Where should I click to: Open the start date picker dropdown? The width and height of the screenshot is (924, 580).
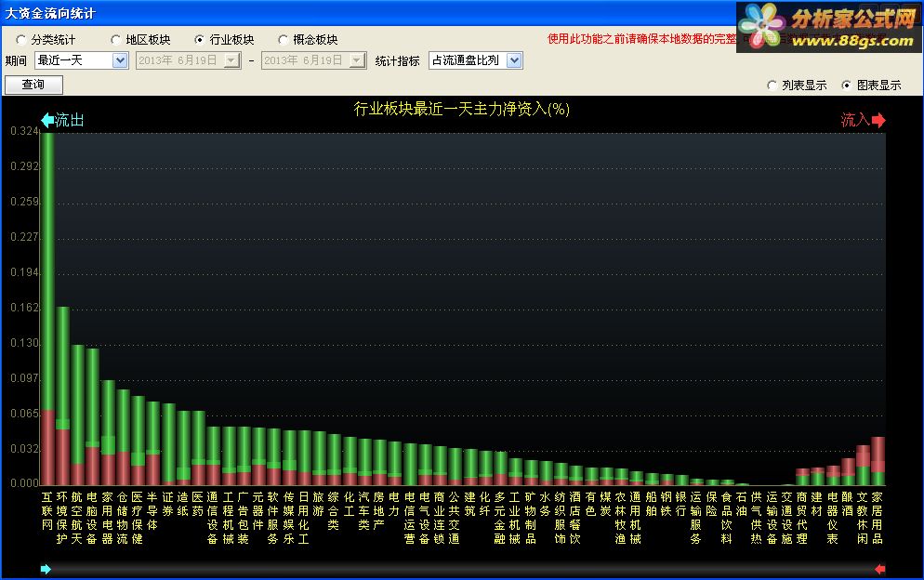(232, 60)
